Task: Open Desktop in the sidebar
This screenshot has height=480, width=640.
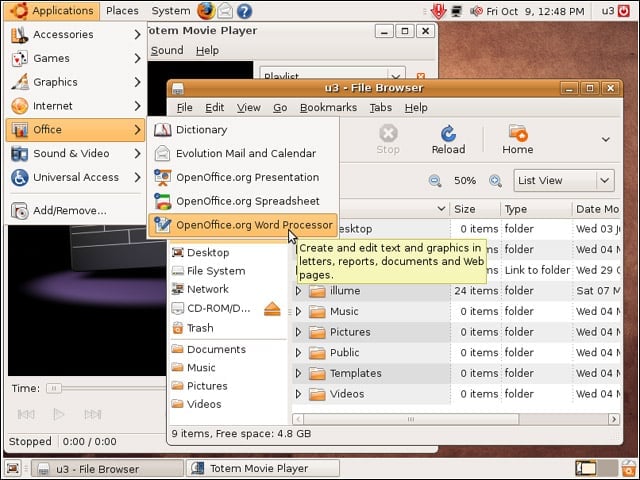Action: 229,253
